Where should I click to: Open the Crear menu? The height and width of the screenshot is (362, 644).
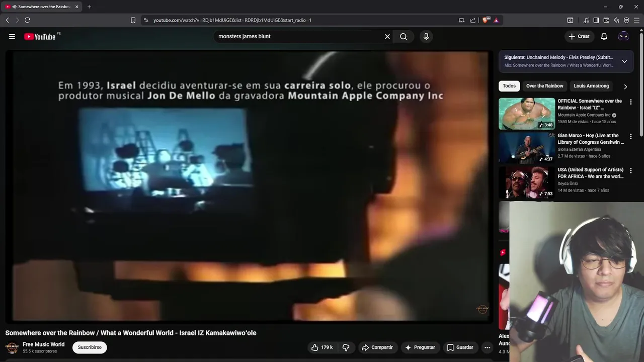tap(579, 36)
